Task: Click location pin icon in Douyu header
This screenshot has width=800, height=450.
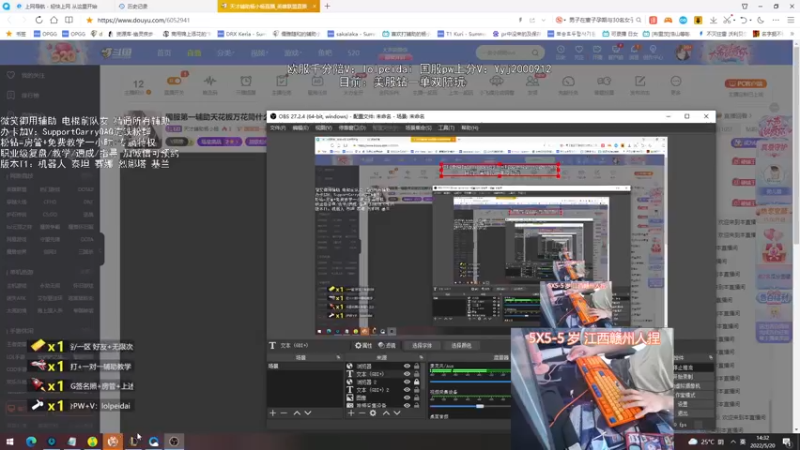Action: coord(653,49)
